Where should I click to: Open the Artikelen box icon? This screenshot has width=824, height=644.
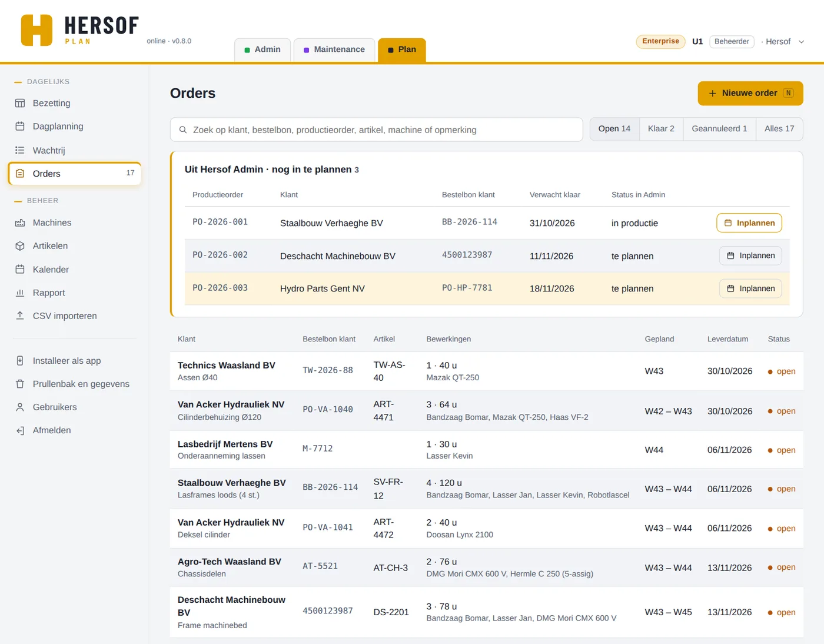(x=20, y=246)
